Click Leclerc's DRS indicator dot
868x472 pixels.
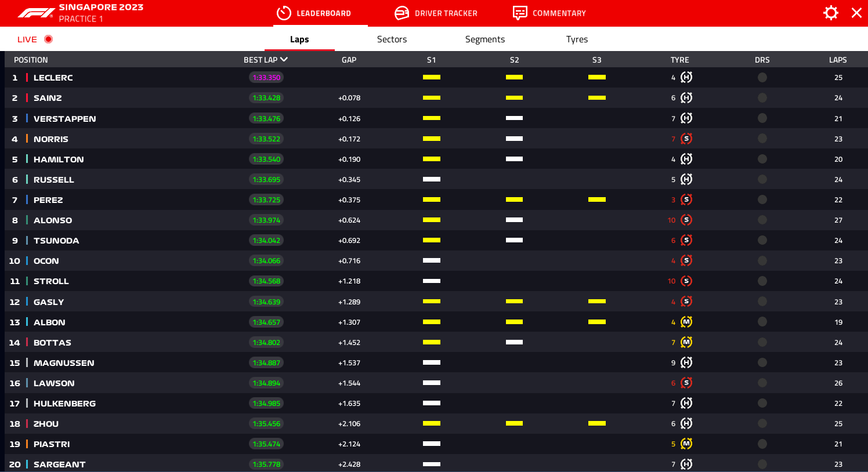(762, 77)
